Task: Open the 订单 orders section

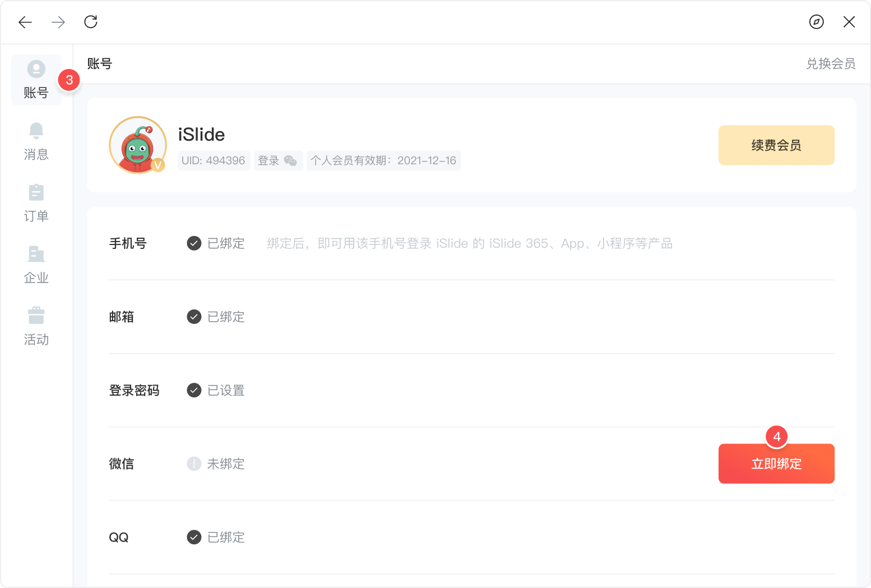Action: (36, 203)
